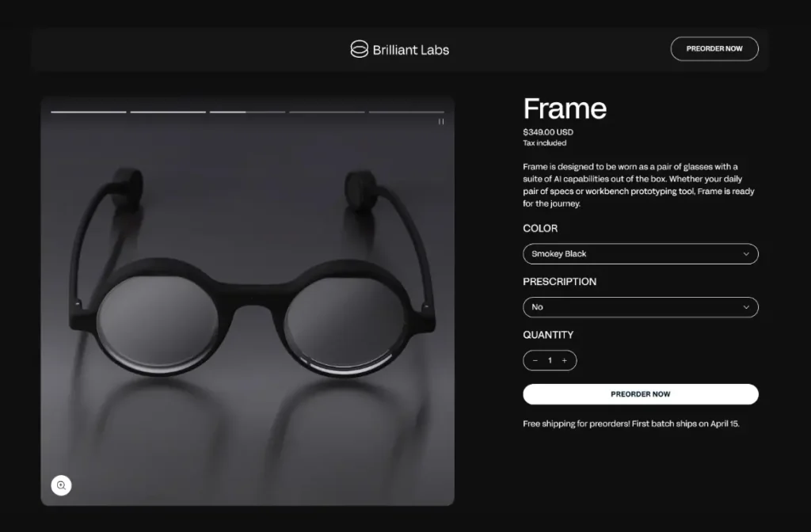This screenshot has width=811, height=532.
Task: Jump to the fifth slideshow progress segment
Action: tap(406, 112)
